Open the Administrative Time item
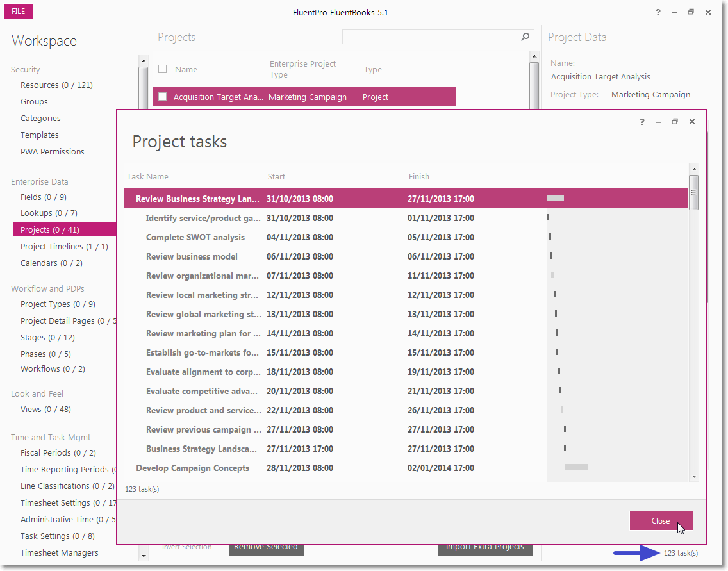 pyautogui.click(x=68, y=520)
